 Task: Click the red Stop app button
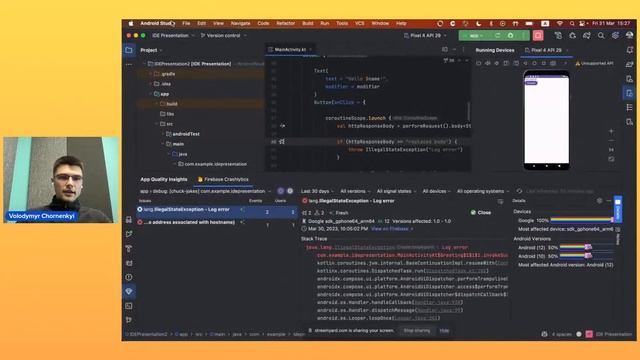point(538,36)
